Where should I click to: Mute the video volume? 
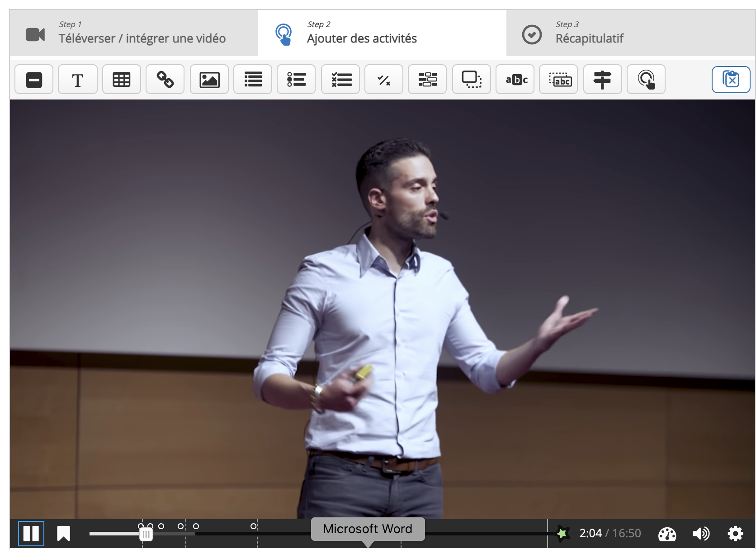pos(701,534)
